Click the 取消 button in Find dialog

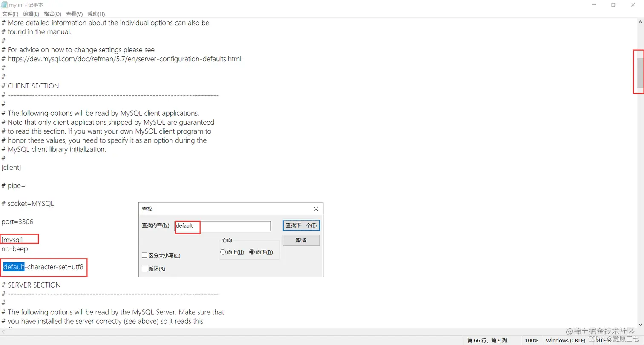click(x=301, y=240)
